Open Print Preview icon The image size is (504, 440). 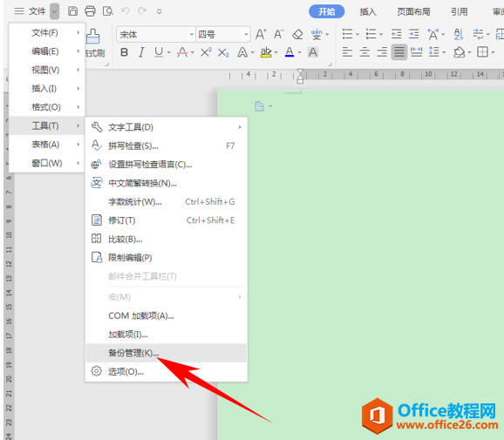[107, 11]
